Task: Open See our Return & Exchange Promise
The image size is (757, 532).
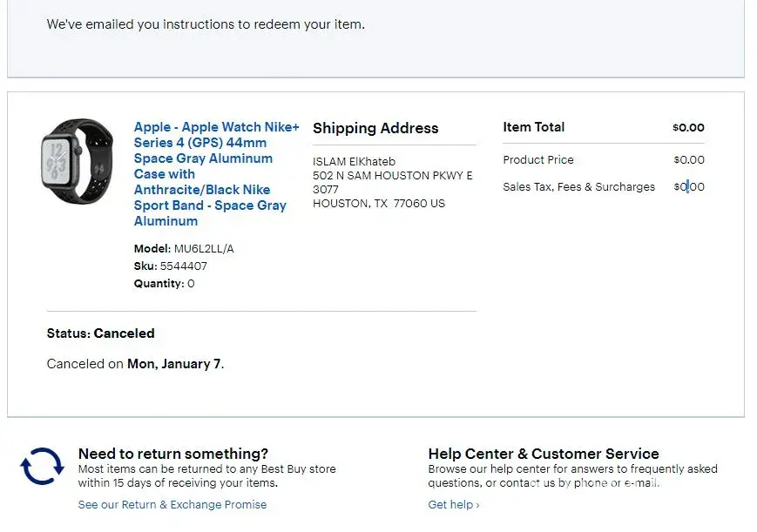Action: [x=172, y=505]
